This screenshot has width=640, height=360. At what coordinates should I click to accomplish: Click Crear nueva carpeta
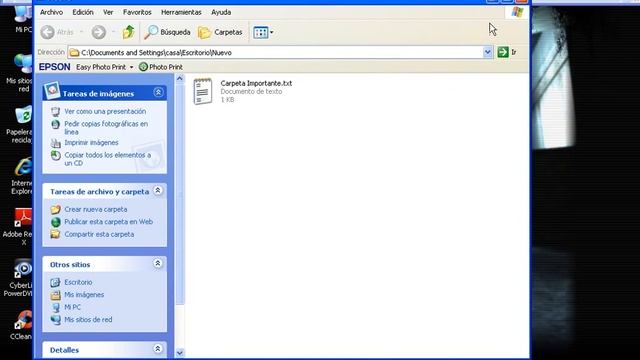96,209
